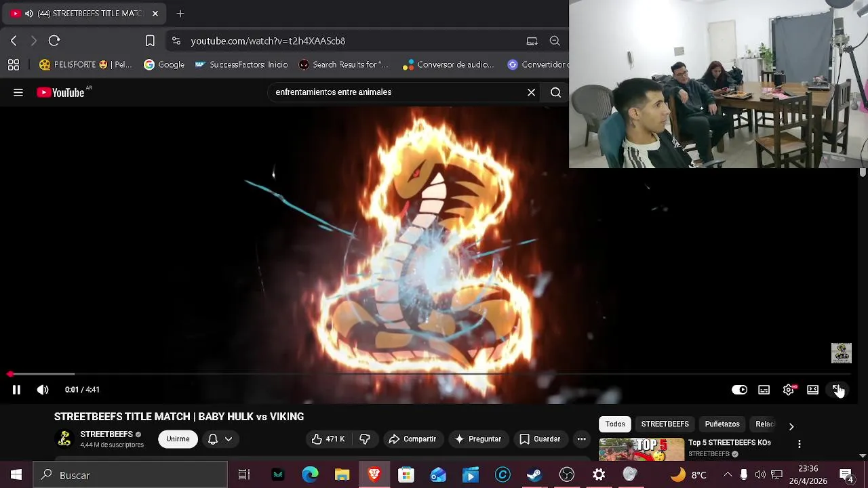The height and width of the screenshot is (488, 868).
Task: Open Top 5 STREETBEEFS KOs thumbnail
Action: pyautogui.click(x=642, y=449)
